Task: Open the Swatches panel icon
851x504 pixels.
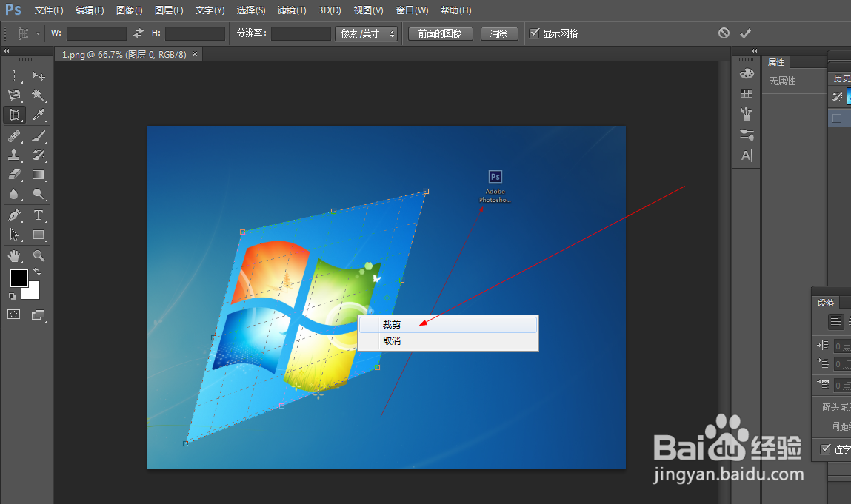Action: [x=747, y=94]
